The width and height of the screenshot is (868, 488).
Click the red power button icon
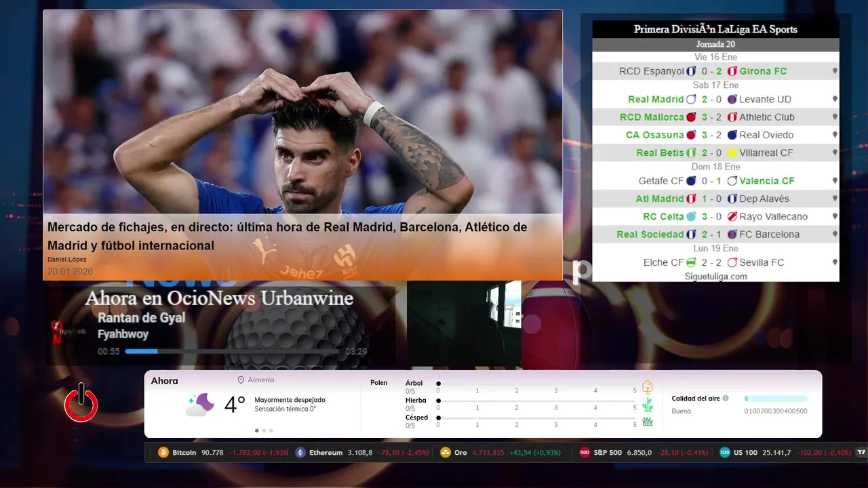pyautogui.click(x=81, y=403)
